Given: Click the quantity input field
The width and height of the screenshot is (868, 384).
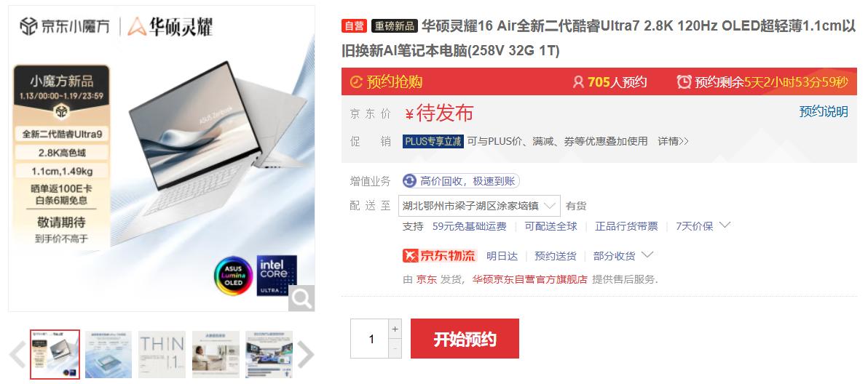Looking at the screenshot, I should (370, 339).
